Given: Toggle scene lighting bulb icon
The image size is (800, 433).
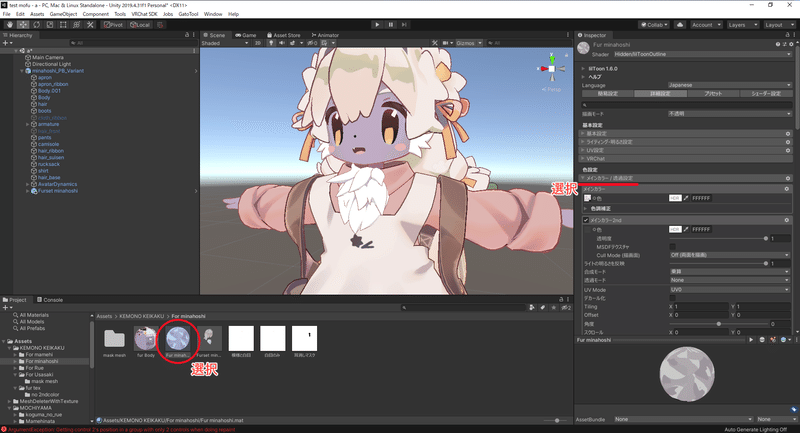Looking at the screenshot, I should (x=271, y=43).
